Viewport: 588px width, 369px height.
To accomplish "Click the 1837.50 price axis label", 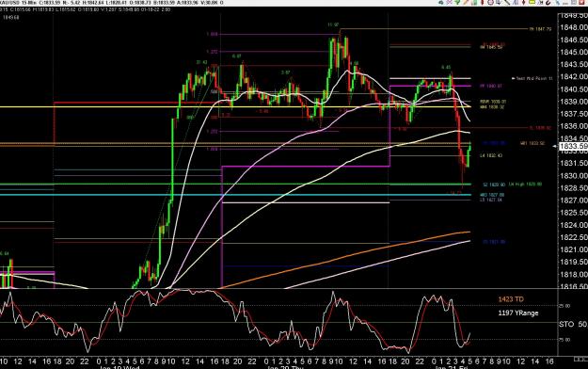I will pyautogui.click(x=573, y=114).
